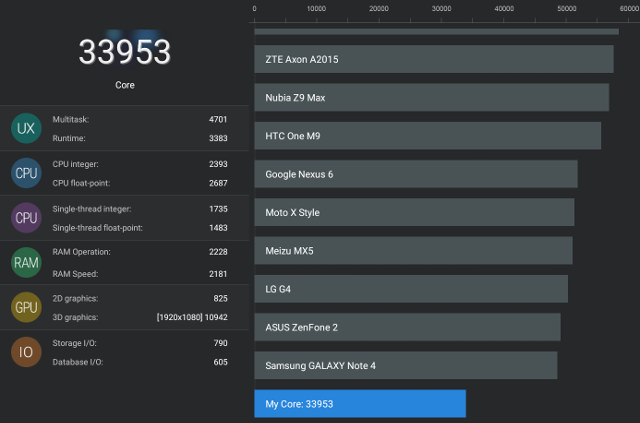Click the teal UX category icon

26,128
